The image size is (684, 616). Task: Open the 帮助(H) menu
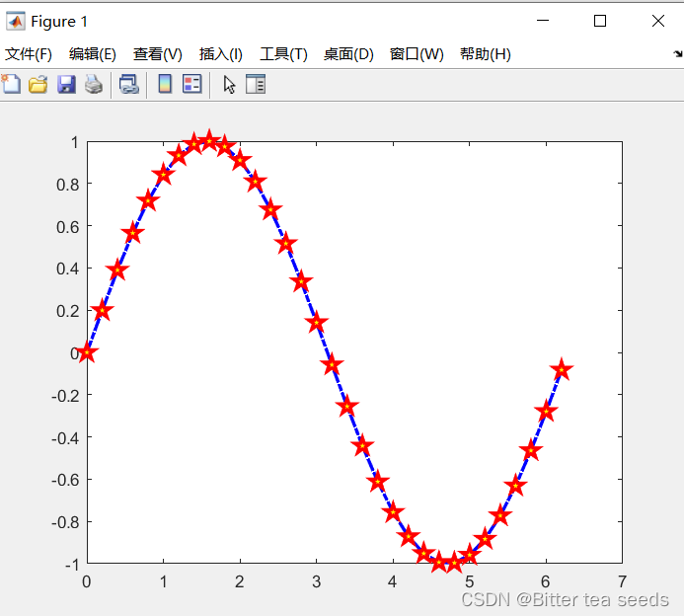486,54
